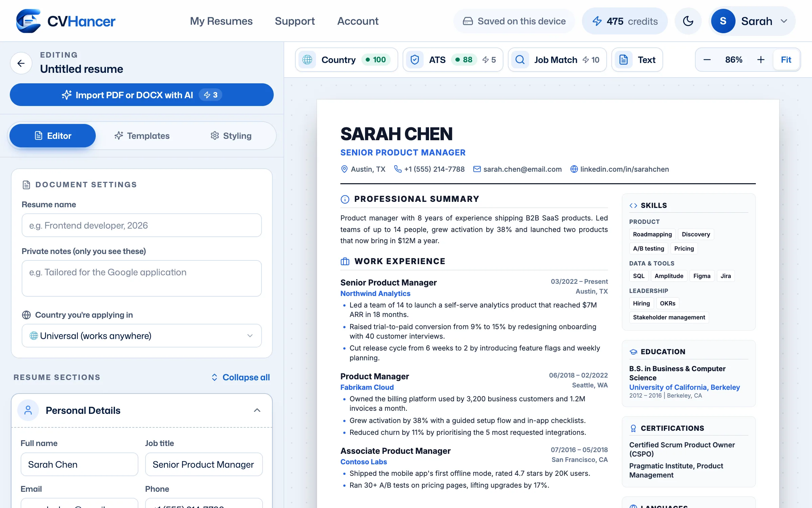
Task: Click the Fit zoom button
Action: (786, 60)
